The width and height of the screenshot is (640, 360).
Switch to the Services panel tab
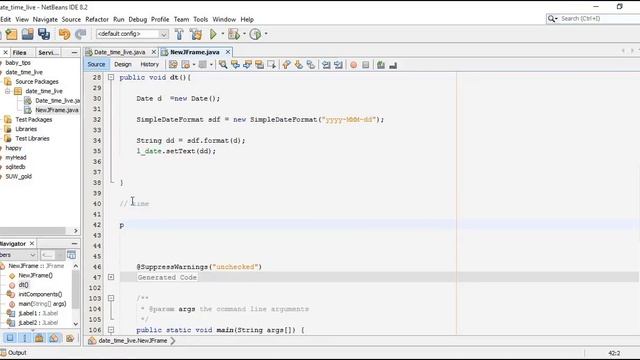tap(48, 53)
